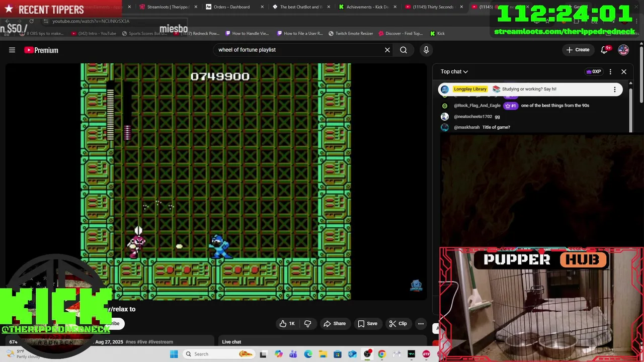Open the YouTube guide hamburger menu

12,50
